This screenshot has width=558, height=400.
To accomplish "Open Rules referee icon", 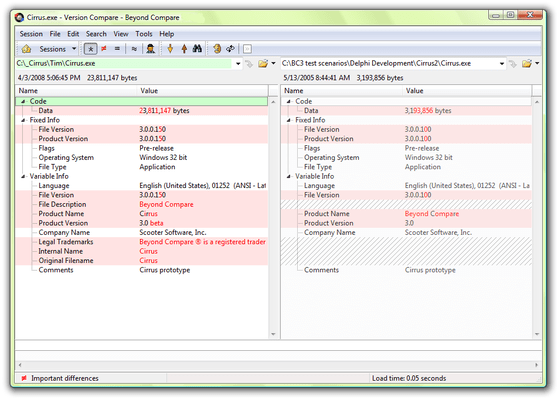I will 151,49.
